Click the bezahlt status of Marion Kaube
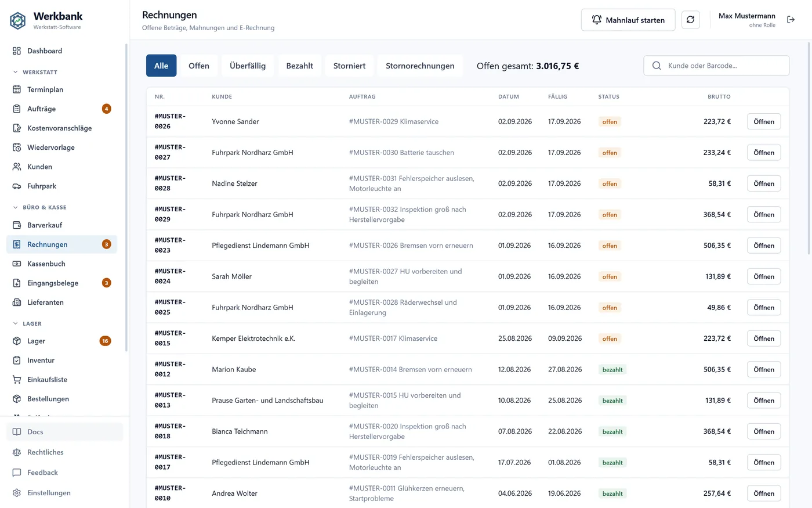This screenshot has height=508, width=812. pyautogui.click(x=612, y=369)
